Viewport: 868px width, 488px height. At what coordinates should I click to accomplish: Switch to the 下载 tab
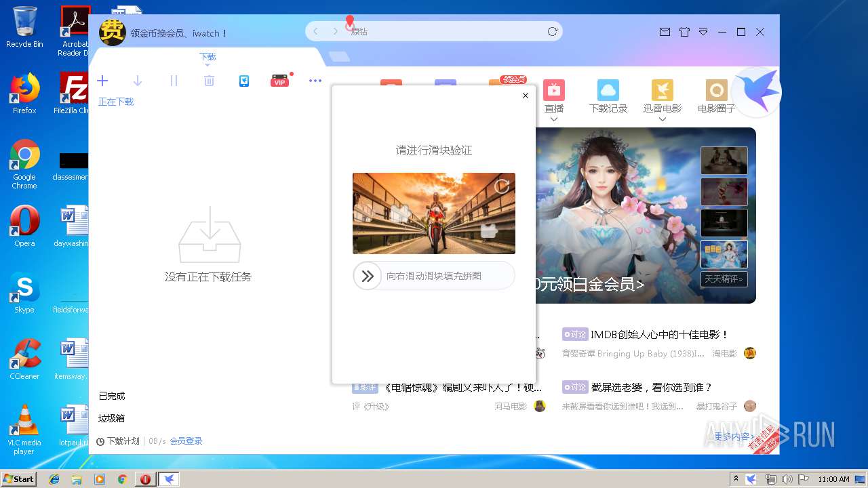click(x=208, y=57)
